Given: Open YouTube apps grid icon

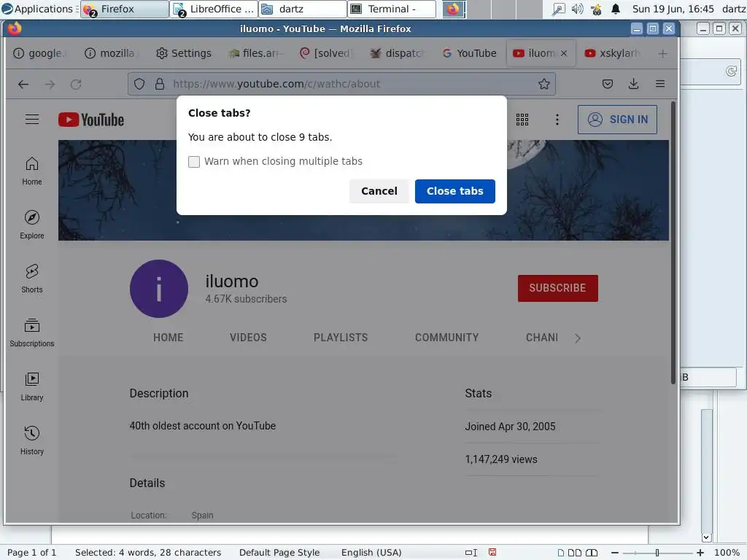Looking at the screenshot, I should [x=522, y=120].
